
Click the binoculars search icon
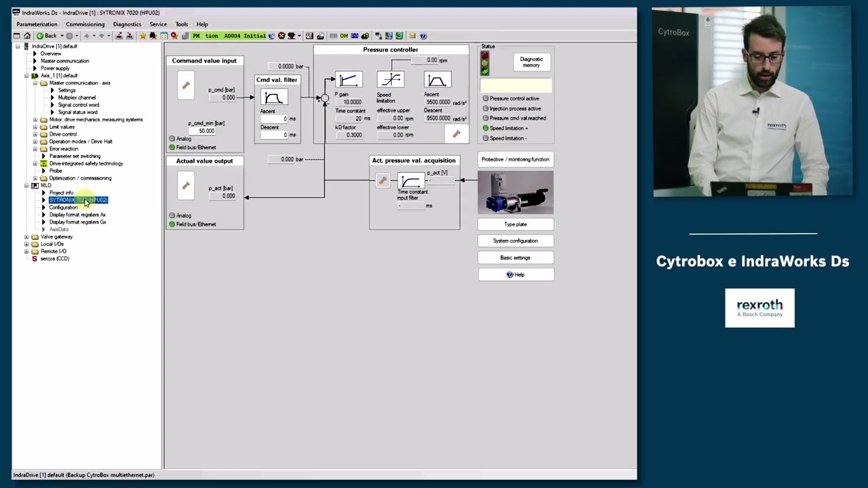[x=153, y=35]
